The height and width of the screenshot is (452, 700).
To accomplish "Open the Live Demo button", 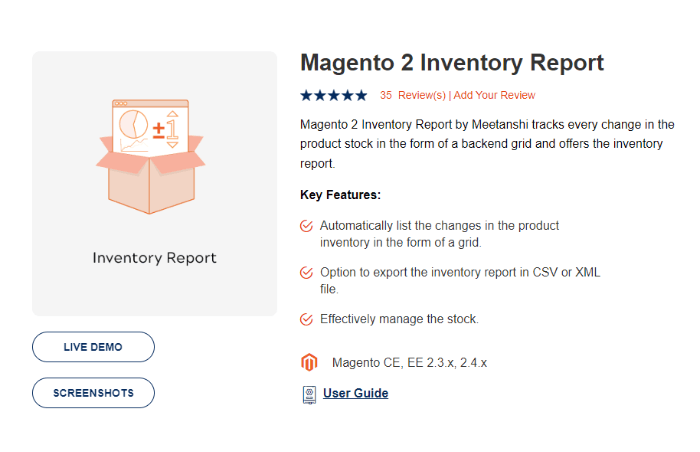I will click(x=93, y=347).
